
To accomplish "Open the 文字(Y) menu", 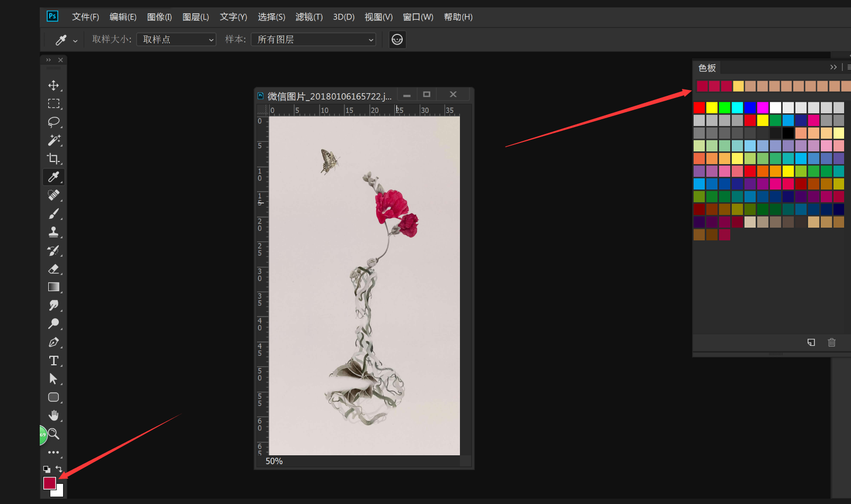I will 234,17.
